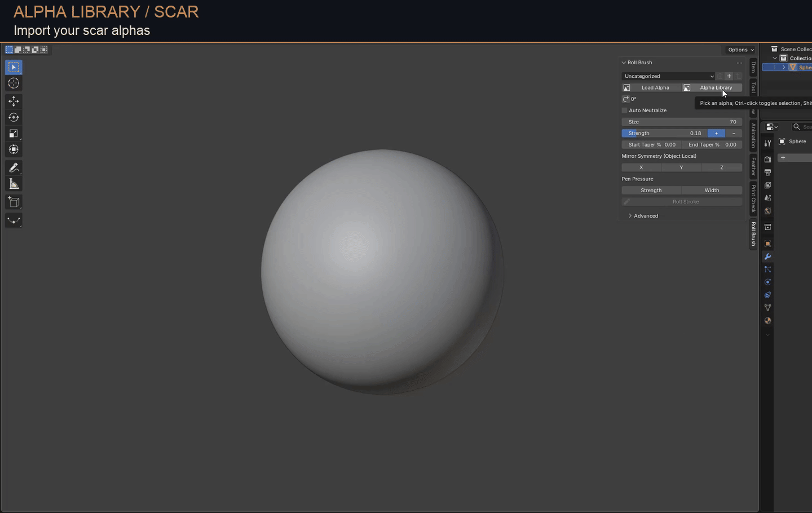812x513 pixels.
Task: Open the Alpha Library
Action: point(712,88)
